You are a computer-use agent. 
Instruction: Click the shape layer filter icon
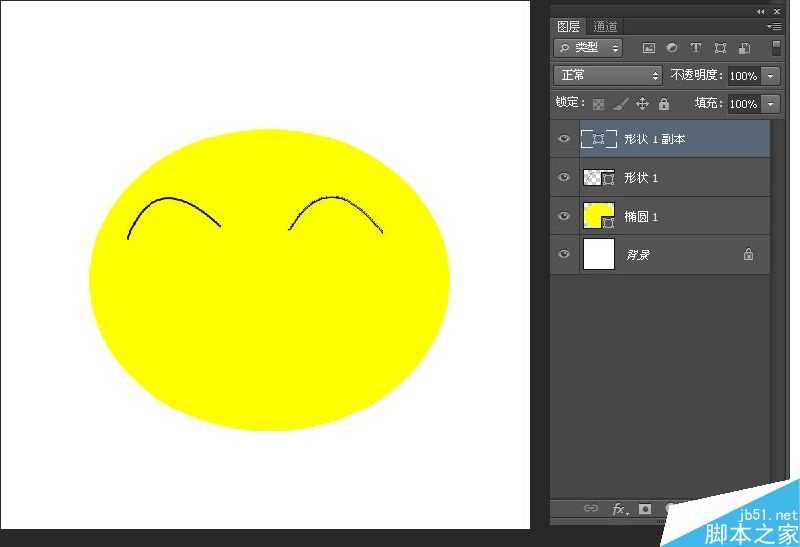click(720, 48)
